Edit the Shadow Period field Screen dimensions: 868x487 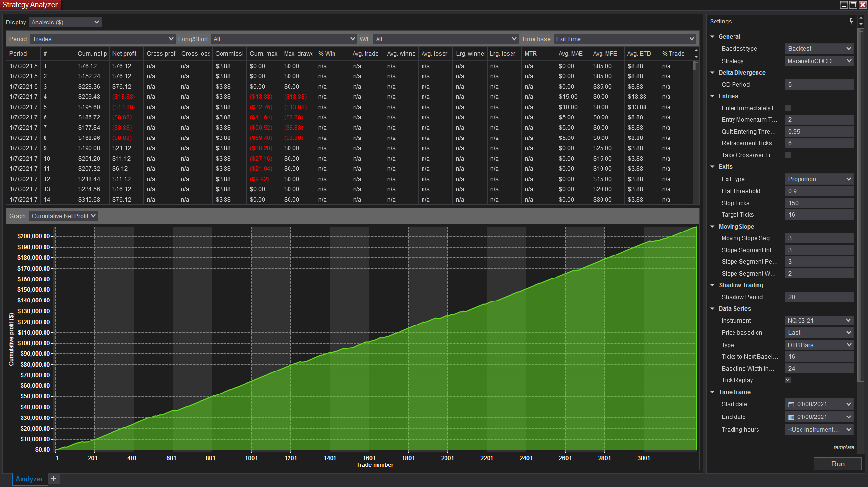coord(819,297)
